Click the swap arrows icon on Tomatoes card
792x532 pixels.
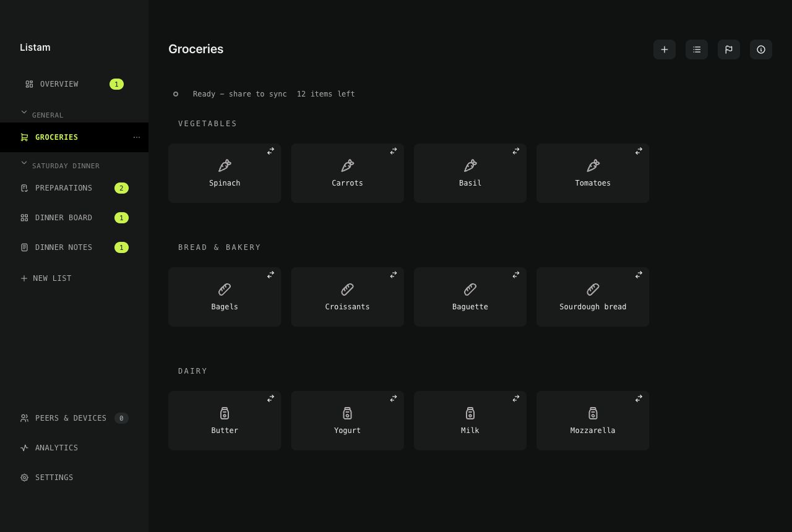point(639,151)
